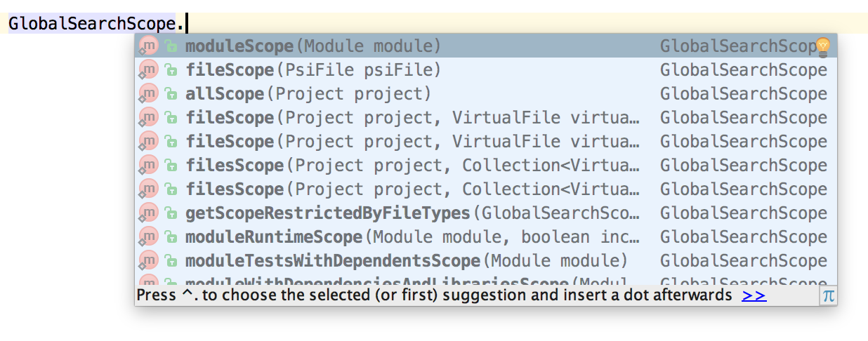Choose allScope(Project project) completion
868x341 pixels.
coord(485,94)
